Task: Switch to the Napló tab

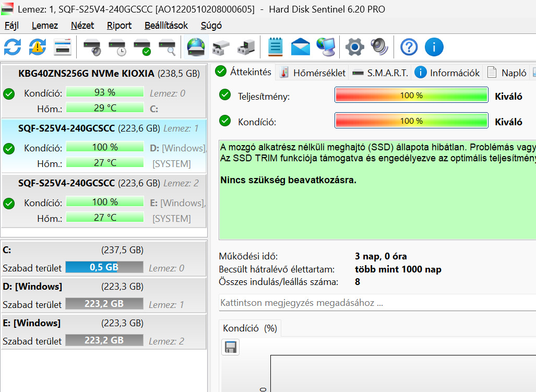Action: pos(507,73)
